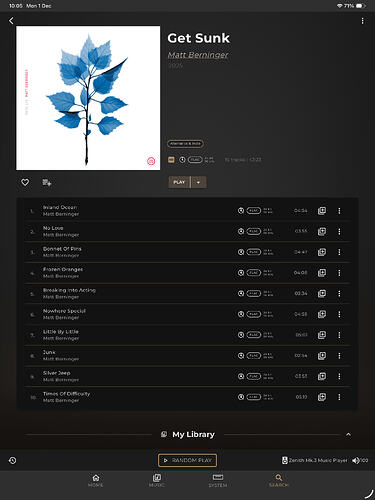Screen dimensions: 375x500
Task: Add album to playlist icon below cover
Action: point(47,182)
